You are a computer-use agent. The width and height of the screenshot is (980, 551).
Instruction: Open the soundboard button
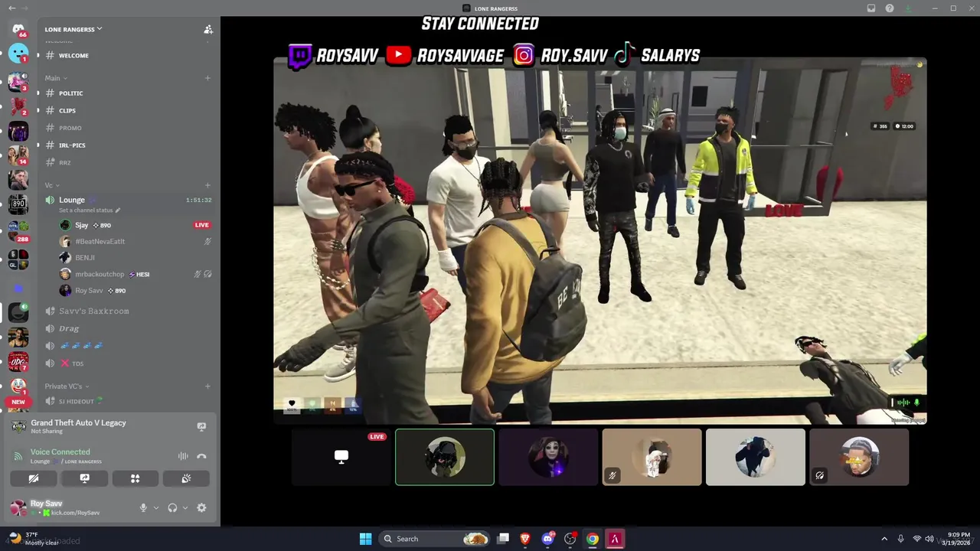[186, 478]
